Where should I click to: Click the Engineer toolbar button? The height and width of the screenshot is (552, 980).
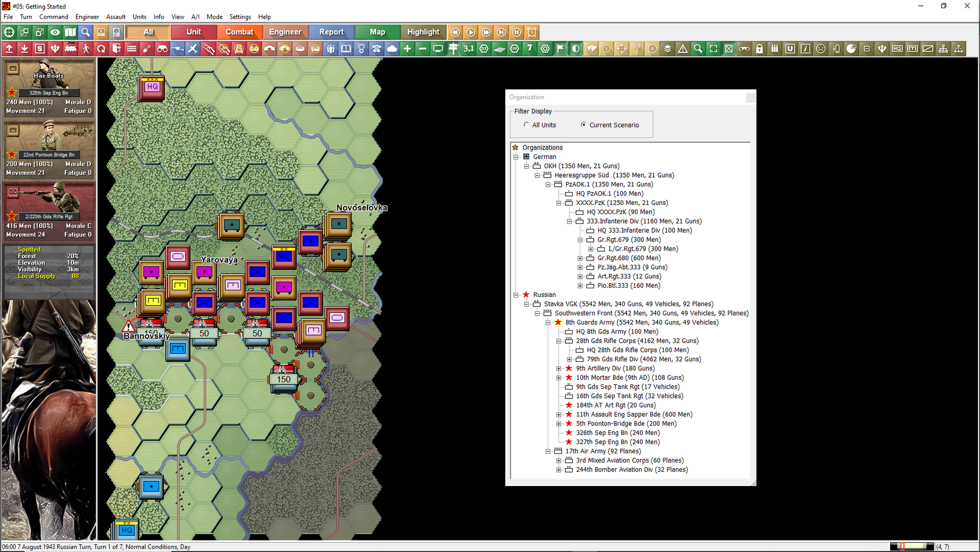click(x=285, y=32)
